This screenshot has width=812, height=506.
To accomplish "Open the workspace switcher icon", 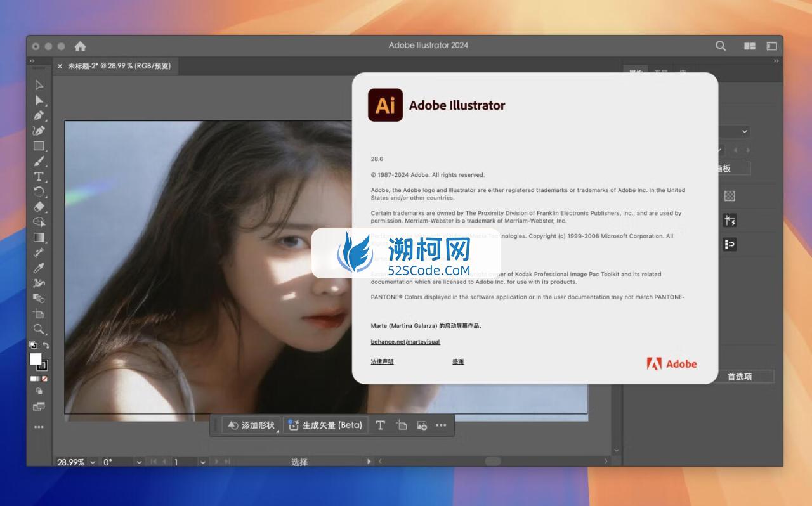I will pos(772,46).
